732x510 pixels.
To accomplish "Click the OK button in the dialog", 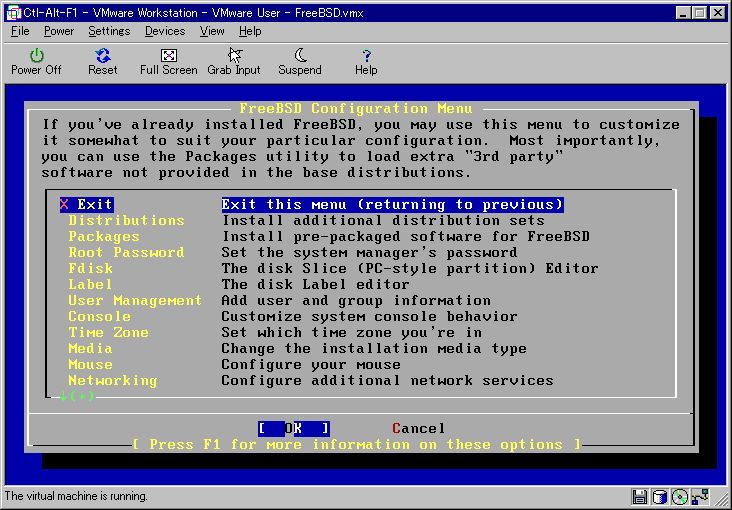I will (294, 428).
